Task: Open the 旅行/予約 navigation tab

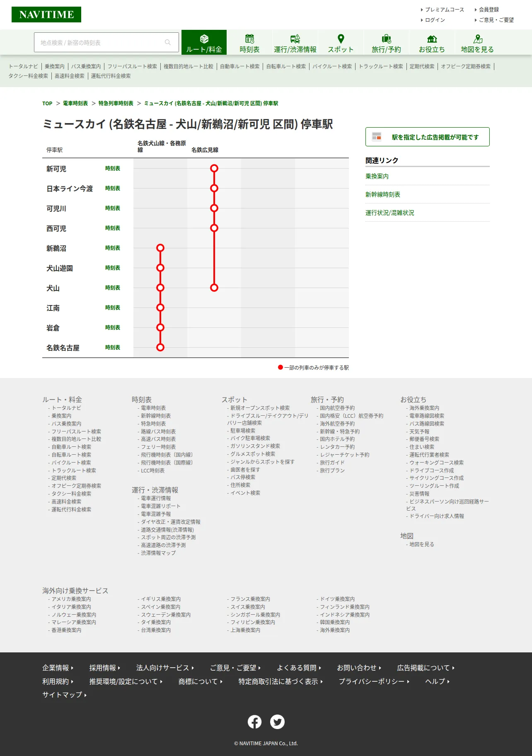Action: (x=386, y=42)
